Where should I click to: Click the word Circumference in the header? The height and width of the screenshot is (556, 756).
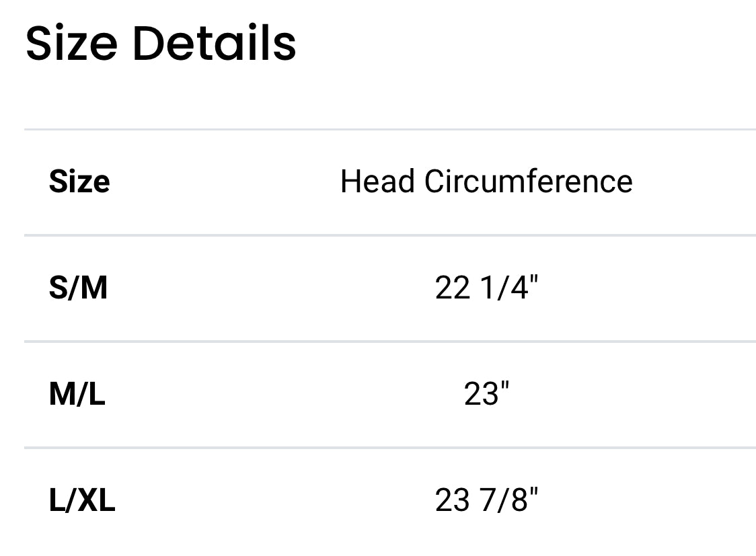[x=528, y=182]
